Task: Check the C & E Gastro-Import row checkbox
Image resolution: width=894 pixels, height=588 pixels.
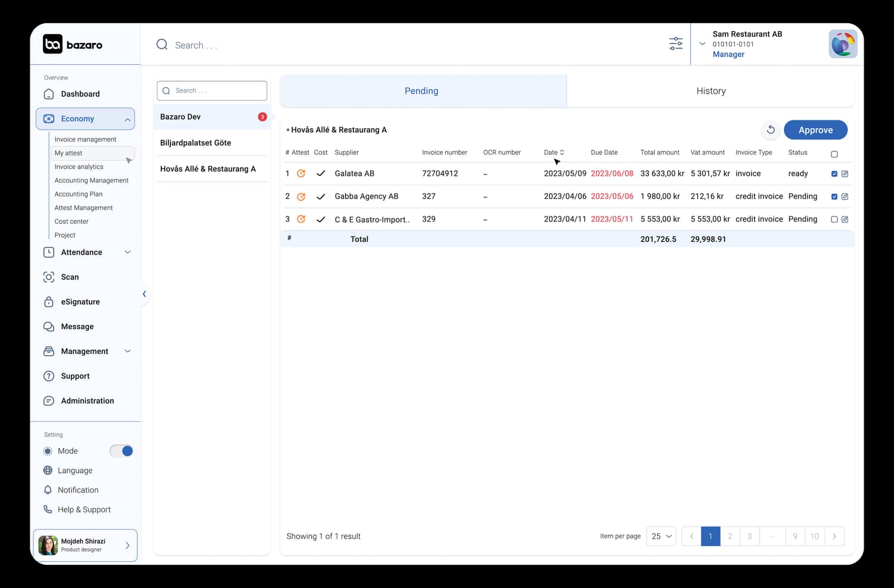Action: tap(834, 219)
